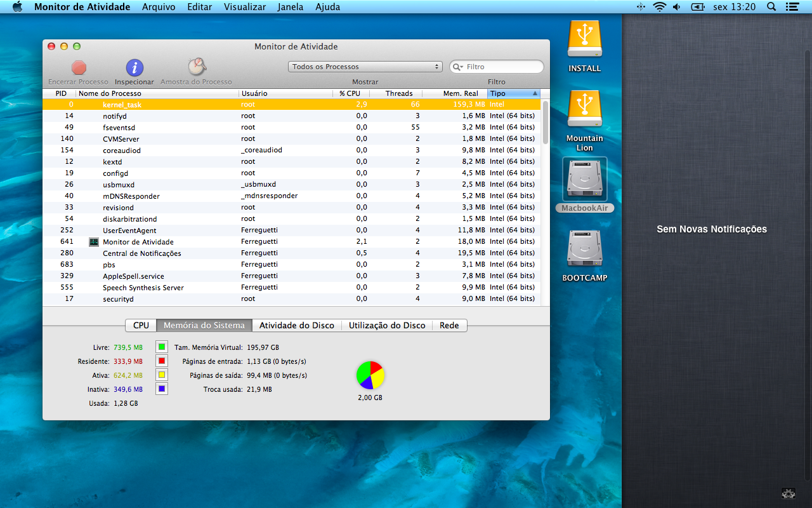Click the green Livre color swatch
The width and height of the screenshot is (812, 508).
[x=162, y=347]
